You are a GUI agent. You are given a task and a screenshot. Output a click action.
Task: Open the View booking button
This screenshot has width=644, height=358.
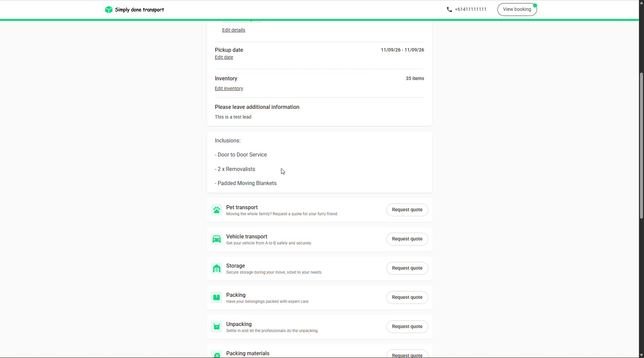pos(517,10)
